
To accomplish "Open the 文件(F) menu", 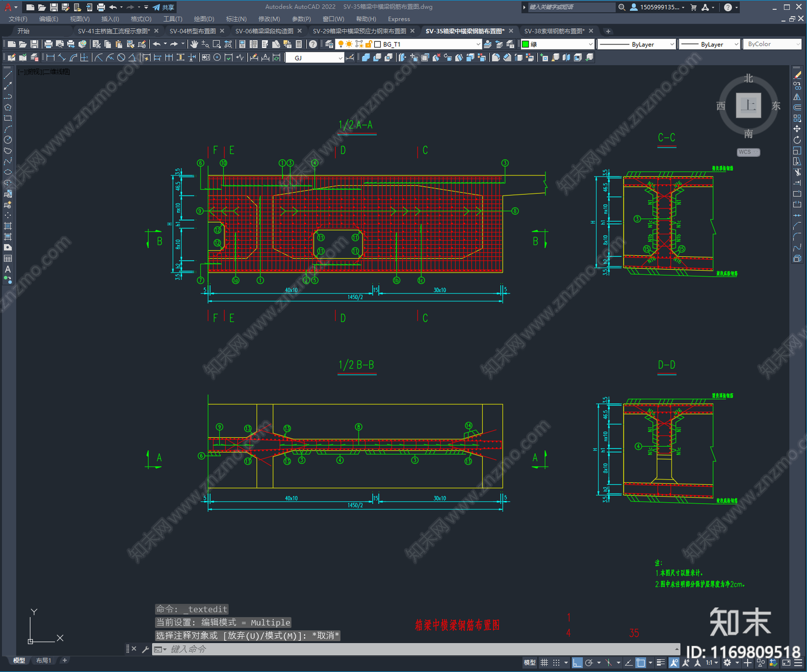I will pyautogui.click(x=18, y=19).
